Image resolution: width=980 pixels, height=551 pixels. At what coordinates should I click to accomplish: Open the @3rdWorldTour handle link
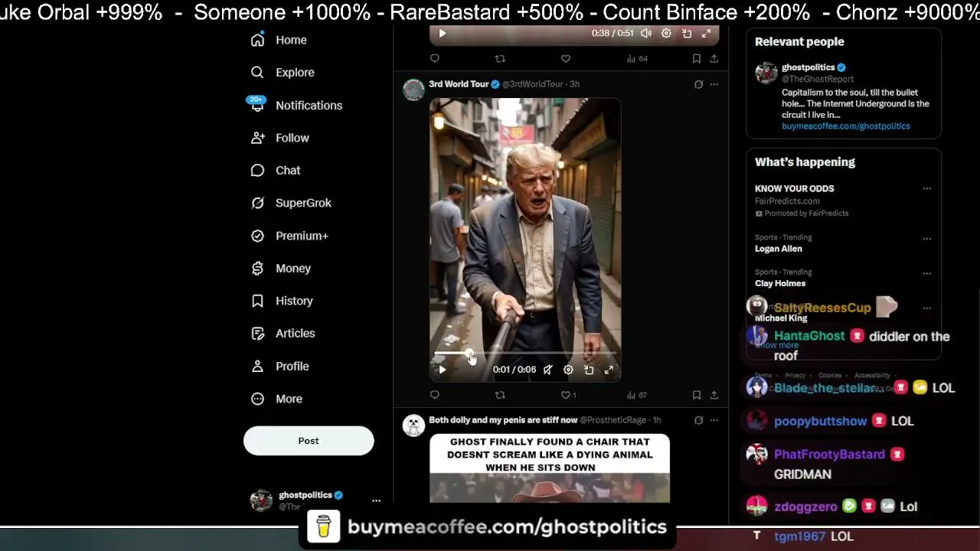pyautogui.click(x=532, y=84)
